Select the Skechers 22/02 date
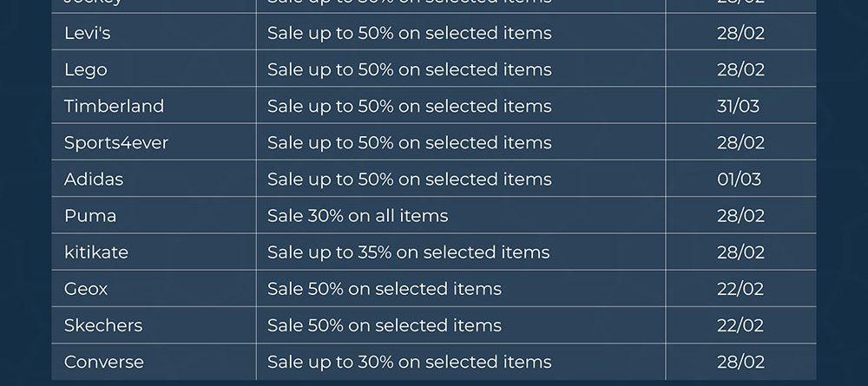 pos(740,325)
